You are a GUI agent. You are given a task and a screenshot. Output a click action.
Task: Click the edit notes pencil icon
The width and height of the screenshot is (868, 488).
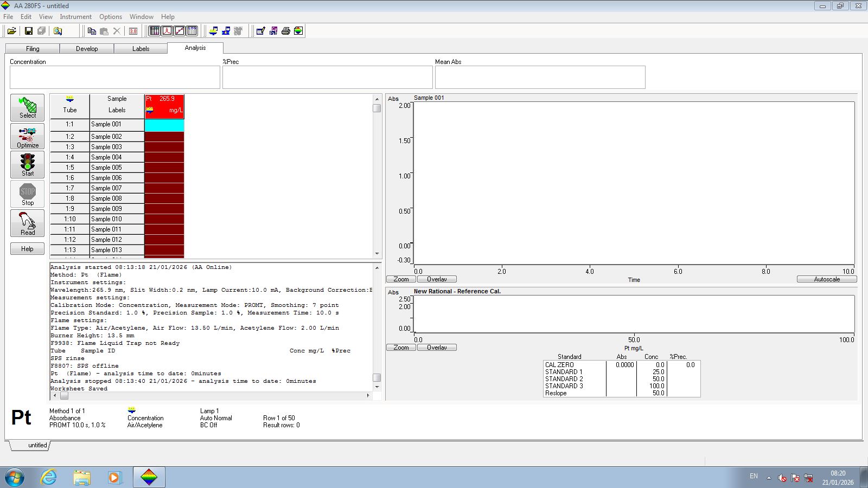[260, 31]
